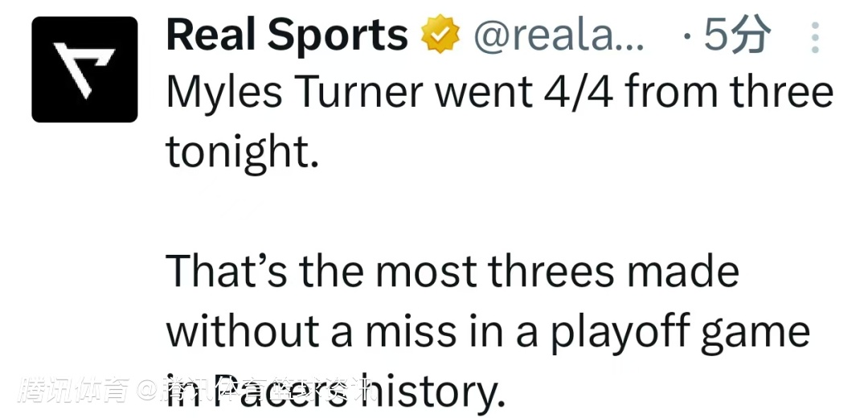Click the 4/4 stat in the tweet
The image size is (868, 418).
point(579,93)
